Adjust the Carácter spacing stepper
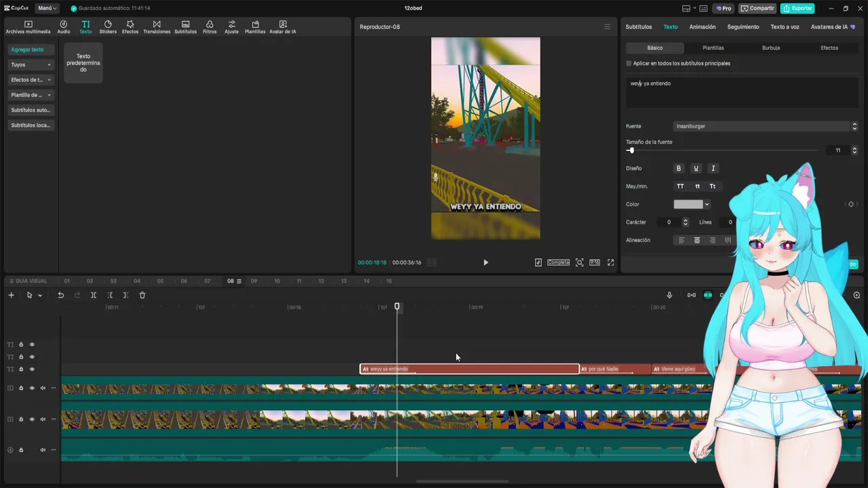The image size is (868, 488). click(686, 222)
